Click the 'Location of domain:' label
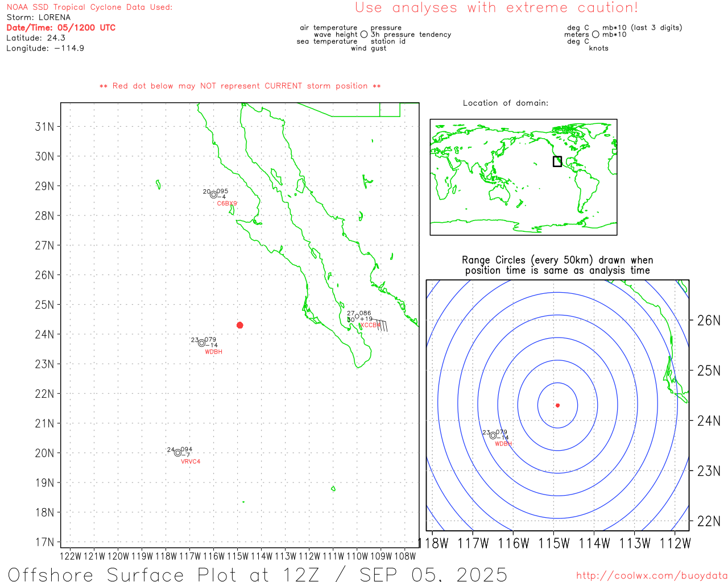Viewport: 728px width, 582px height. pyautogui.click(x=506, y=103)
